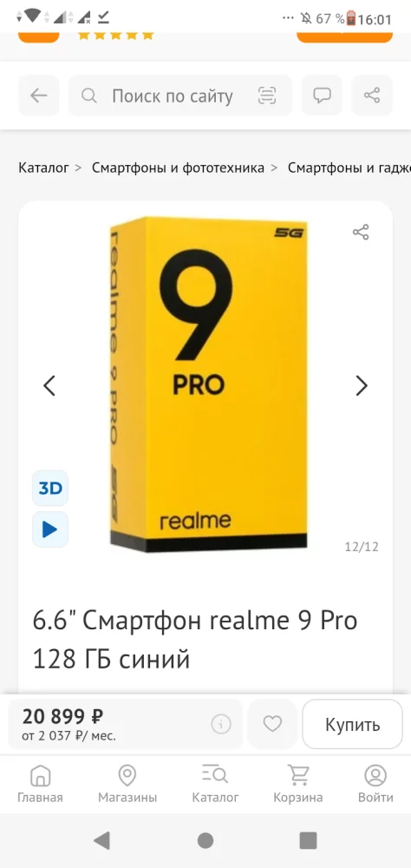Play the product video
The image size is (411, 868).
coord(50,529)
